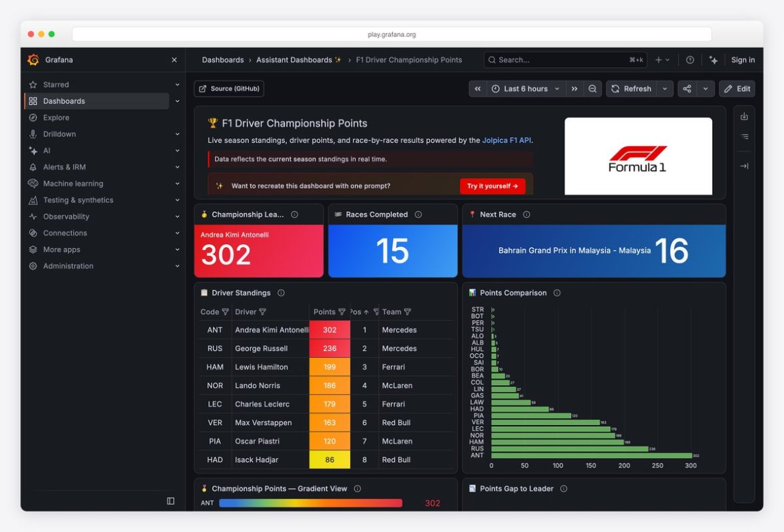The width and height of the screenshot is (784, 532).
Task: Show Driver Standings panel info icon
Action: point(281,293)
